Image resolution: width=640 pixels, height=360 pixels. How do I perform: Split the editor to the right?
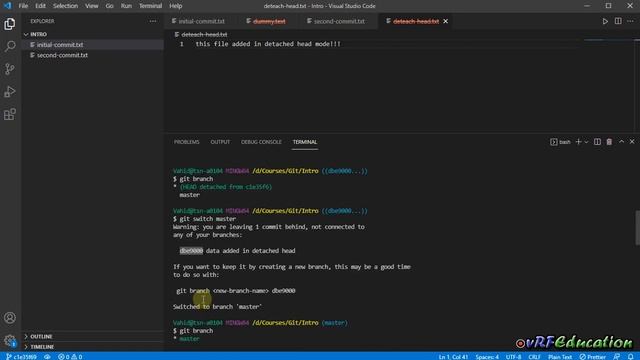618,21
